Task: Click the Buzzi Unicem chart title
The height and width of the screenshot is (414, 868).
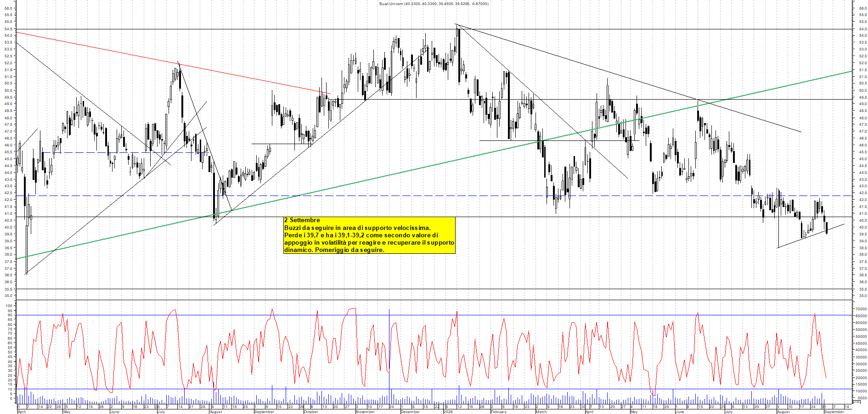Action: pyautogui.click(x=434, y=4)
